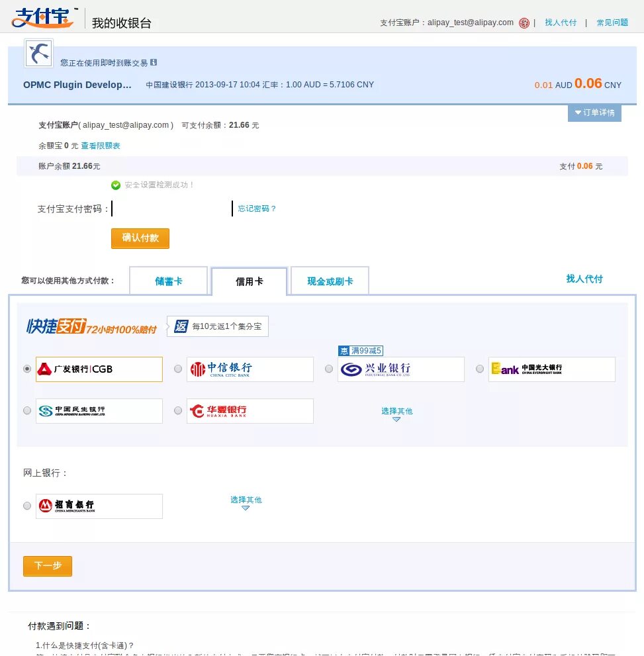Click the 确认付款 button
Viewport: 644px width, 656px height.
click(x=140, y=238)
